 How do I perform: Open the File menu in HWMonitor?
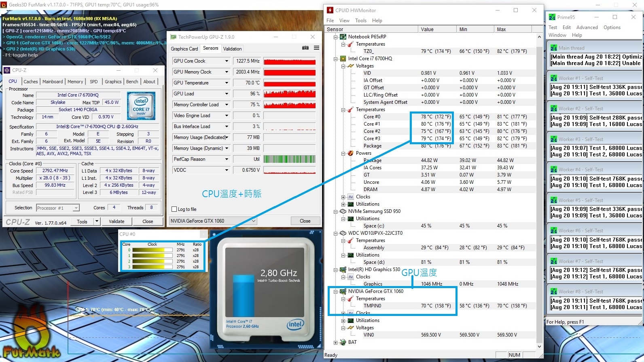pyautogui.click(x=330, y=21)
